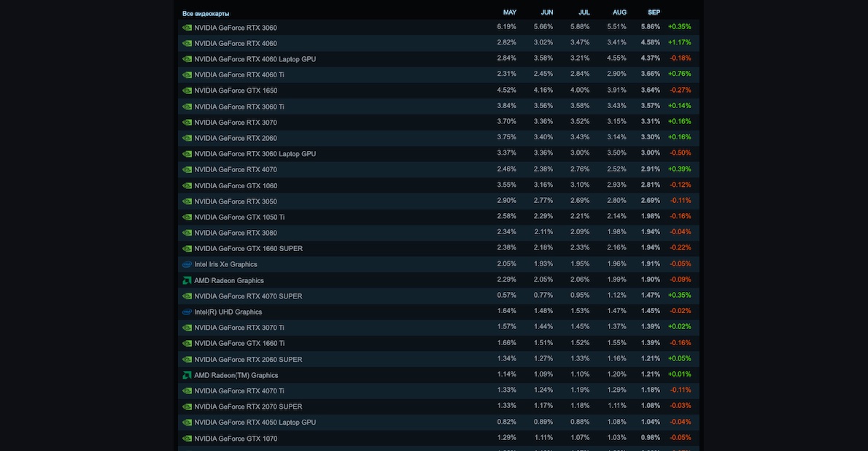This screenshot has height=451, width=868.
Task: Select the SEP column header
Action: click(654, 12)
